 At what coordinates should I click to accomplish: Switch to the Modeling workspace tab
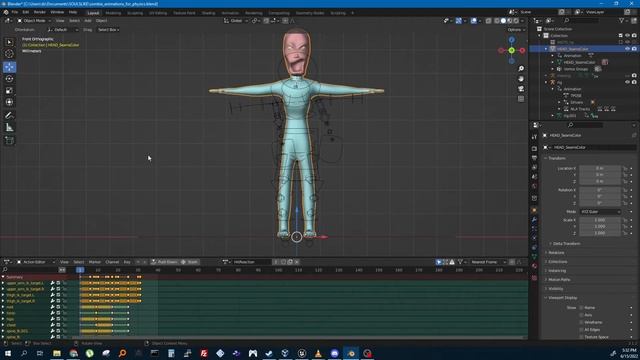pos(113,13)
